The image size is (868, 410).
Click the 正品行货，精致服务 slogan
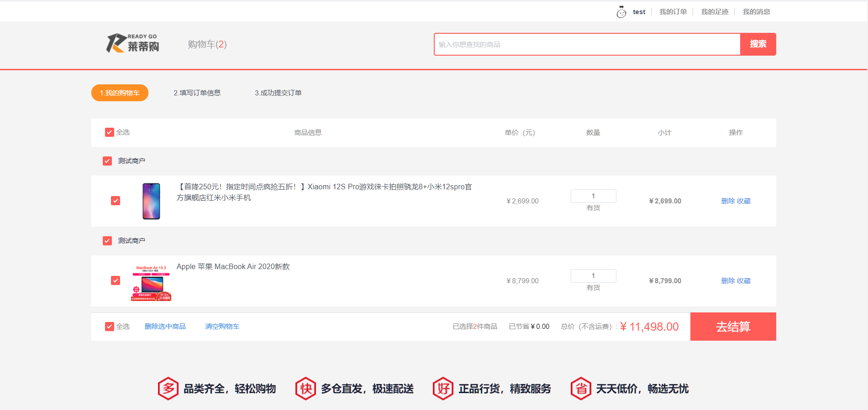(x=505, y=389)
